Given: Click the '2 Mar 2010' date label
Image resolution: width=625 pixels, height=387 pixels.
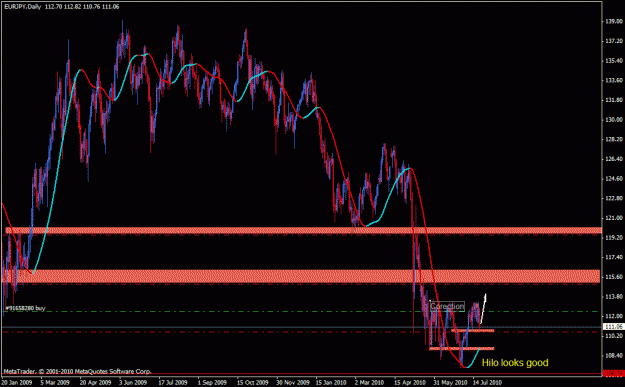Looking at the screenshot, I should [x=369, y=382].
